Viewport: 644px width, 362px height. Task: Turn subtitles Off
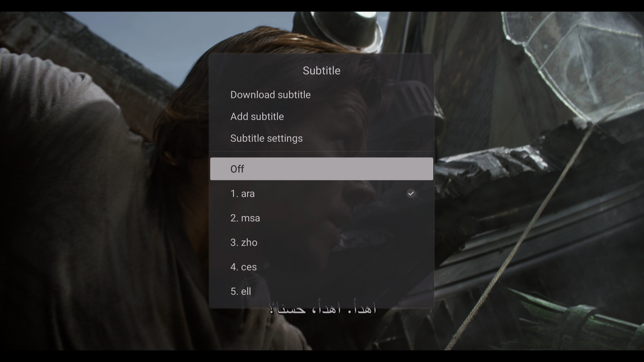(x=321, y=169)
